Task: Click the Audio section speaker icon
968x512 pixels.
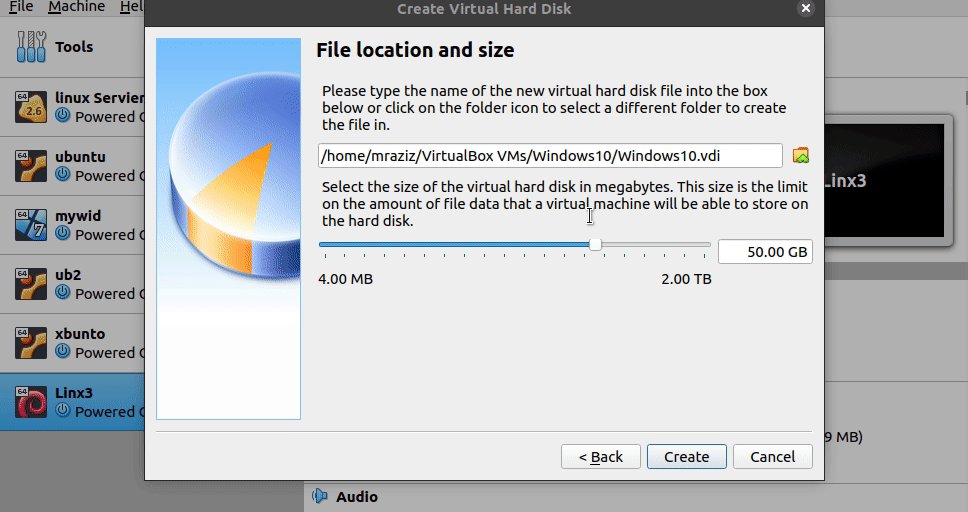Action: coord(319,496)
